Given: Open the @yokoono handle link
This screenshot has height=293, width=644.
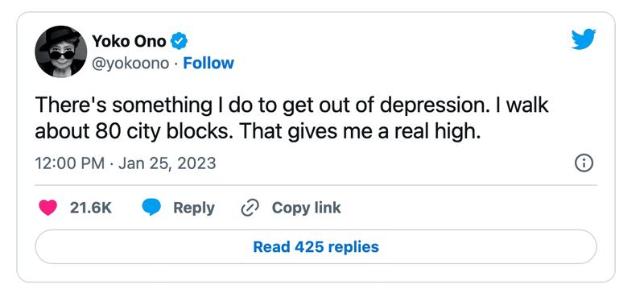Looking at the screenshot, I should (x=130, y=64).
